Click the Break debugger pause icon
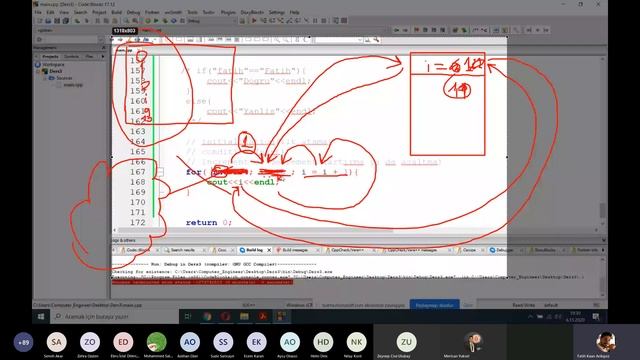Viewport: 640px width, 360px height. pos(315,20)
